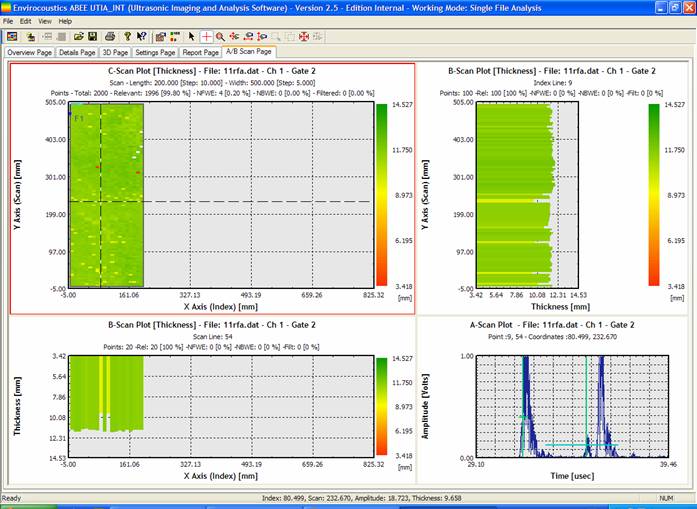Click the vertical measure zoom icon
The height and width of the screenshot is (509, 697).
pos(262,36)
